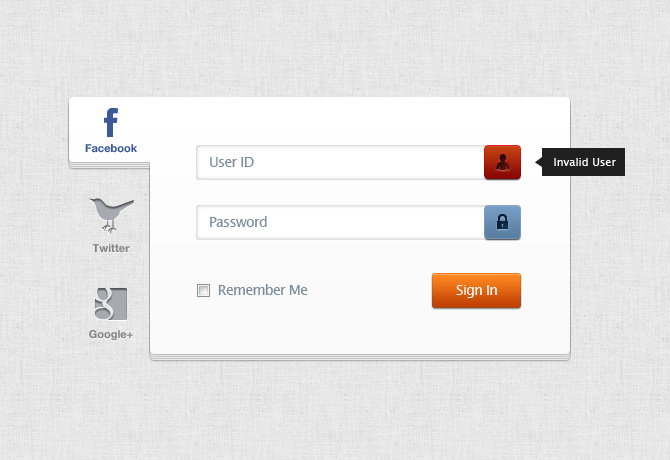The image size is (670, 460).
Task: Toggle the Remember Me checkbox
Action: pos(203,290)
